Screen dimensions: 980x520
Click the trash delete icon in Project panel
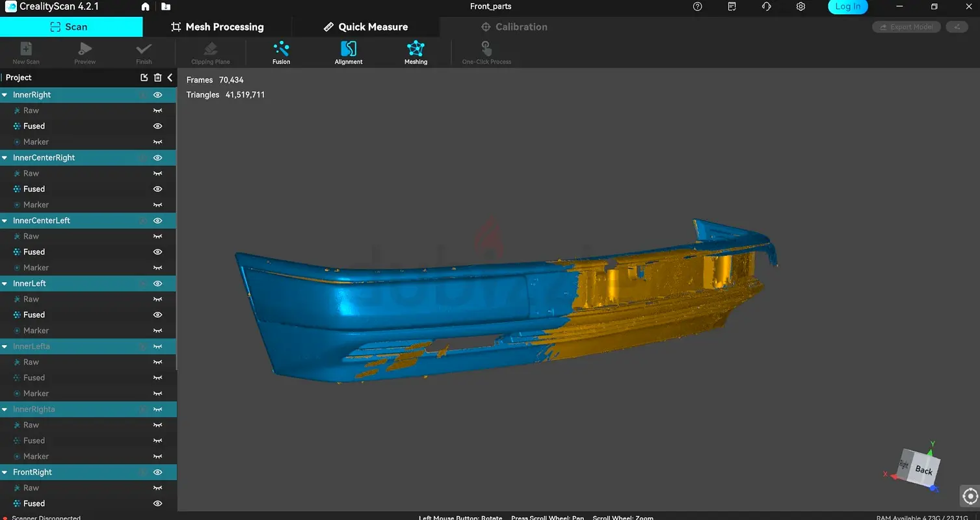pyautogui.click(x=157, y=77)
